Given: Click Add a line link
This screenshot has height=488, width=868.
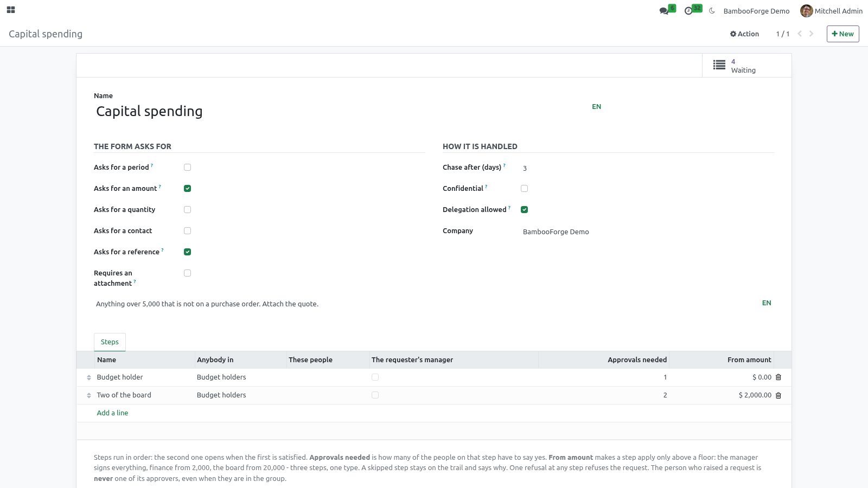Looking at the screenshot, I should click(x=112, y=413).
